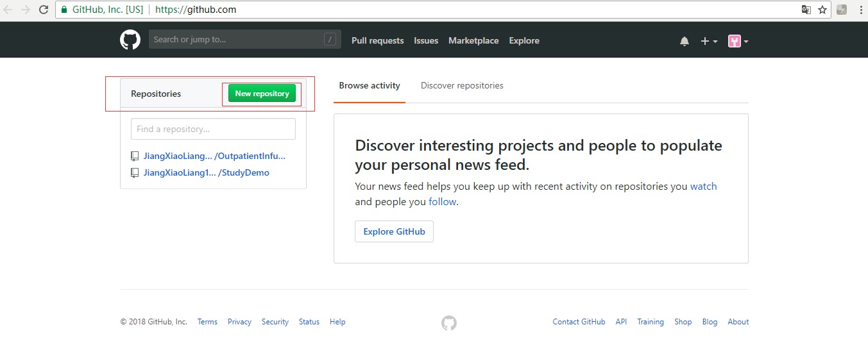868x359 pixels.
Task: Click the green New repository button
Action: (262, 94)
